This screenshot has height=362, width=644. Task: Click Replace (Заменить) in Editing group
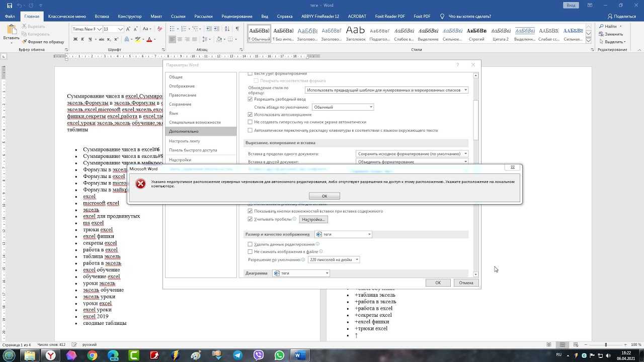coord(611,34)
